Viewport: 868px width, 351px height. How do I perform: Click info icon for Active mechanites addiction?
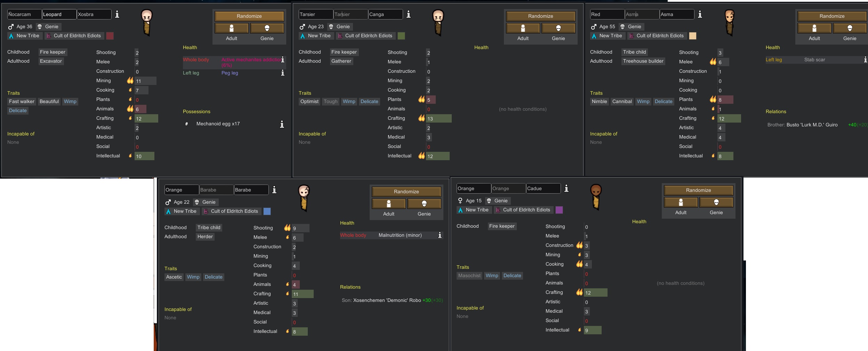pyautogui.click(x=282, y=60)
